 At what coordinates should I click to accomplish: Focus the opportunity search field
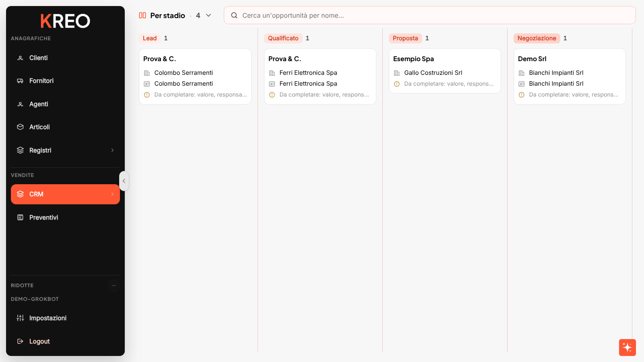pos(430,15)
